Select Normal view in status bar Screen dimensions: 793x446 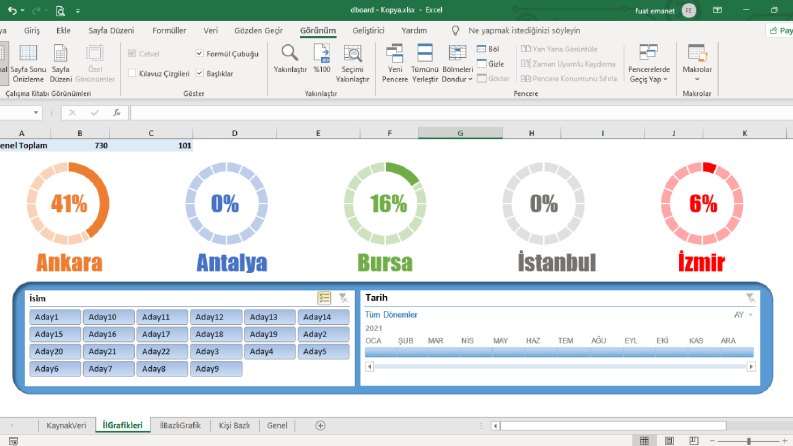click(644, 440)
